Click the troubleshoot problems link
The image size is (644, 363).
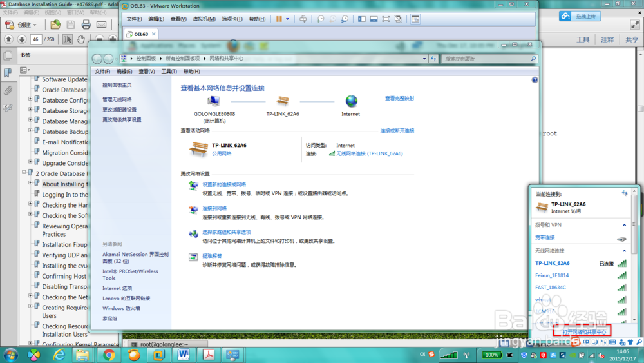[212, 256]
